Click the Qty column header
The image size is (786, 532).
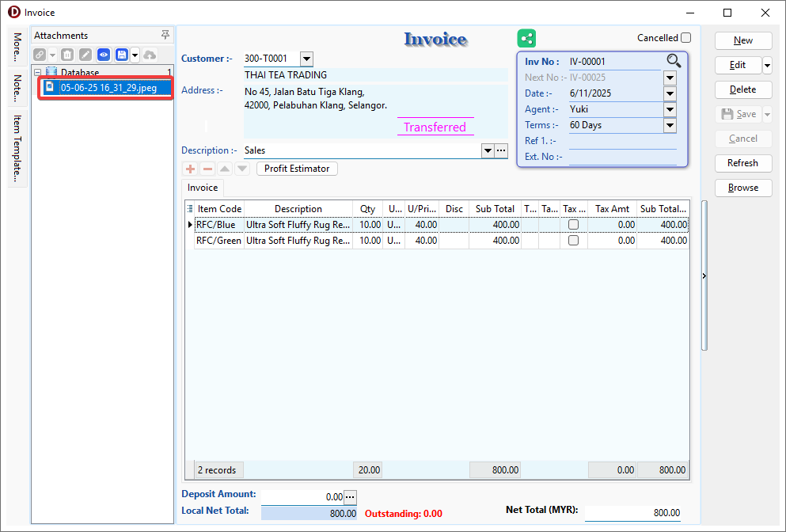367,208
